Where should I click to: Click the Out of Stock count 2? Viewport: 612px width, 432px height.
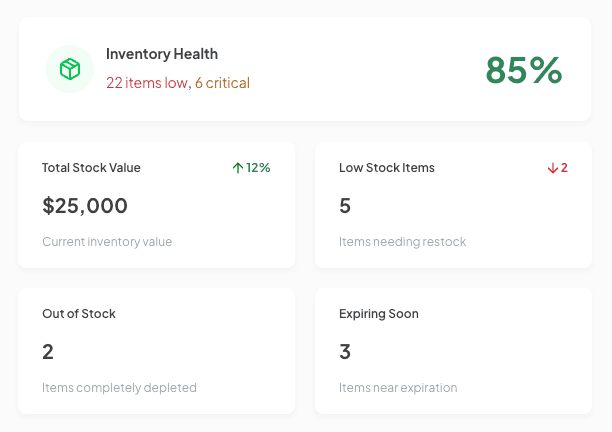(x=48, y=352)
